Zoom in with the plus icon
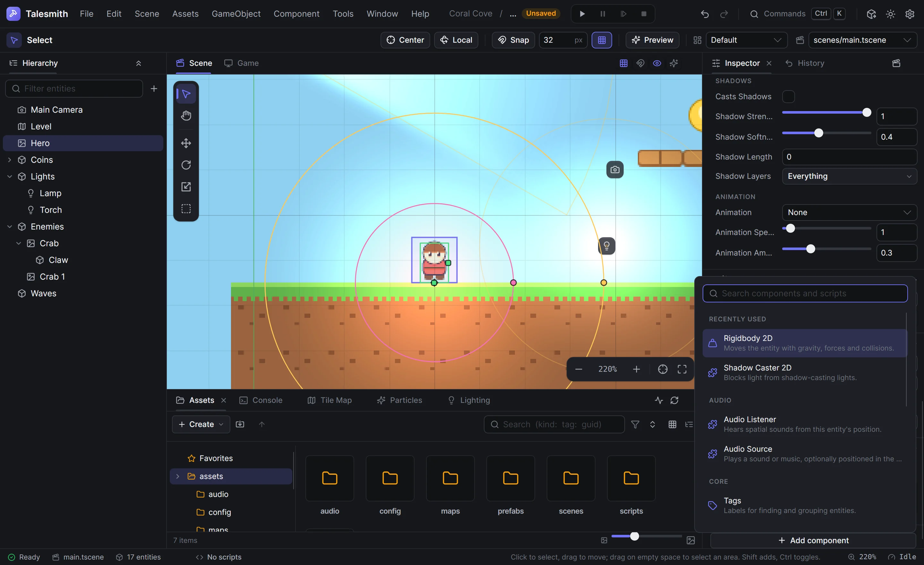The image size is (924, 565). point(636,369)
